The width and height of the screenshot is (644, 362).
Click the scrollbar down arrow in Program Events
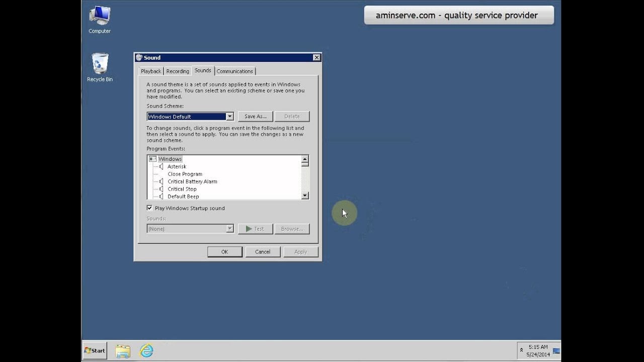click(305, 196)
